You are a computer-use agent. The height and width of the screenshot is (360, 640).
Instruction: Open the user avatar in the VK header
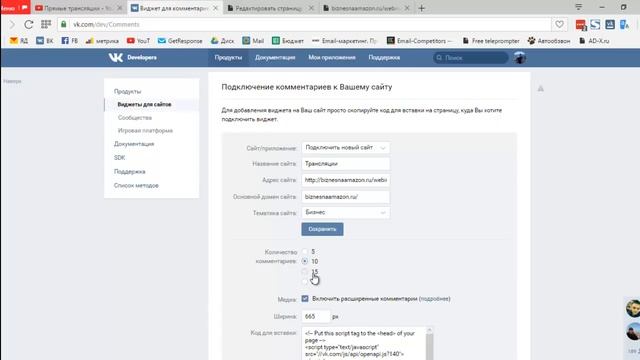(x=520, y=58)
